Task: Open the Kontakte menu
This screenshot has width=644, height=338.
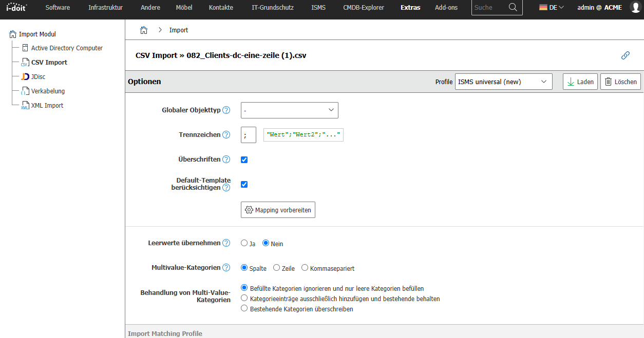Action: tap(221, 8)
